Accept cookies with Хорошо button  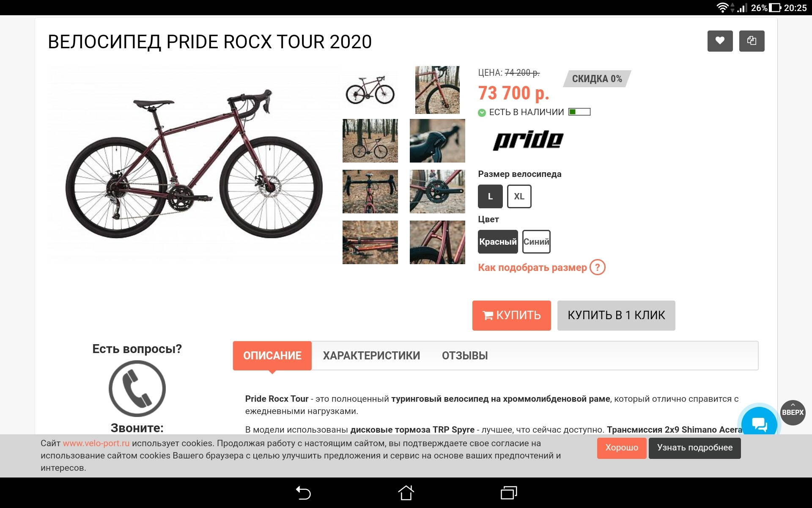(x=622, y=448)
